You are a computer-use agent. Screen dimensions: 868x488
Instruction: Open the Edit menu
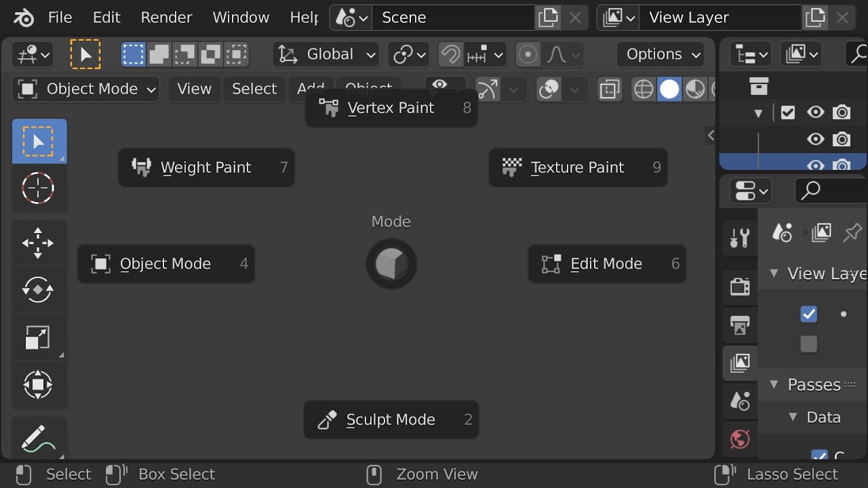(x=106, y=18)
